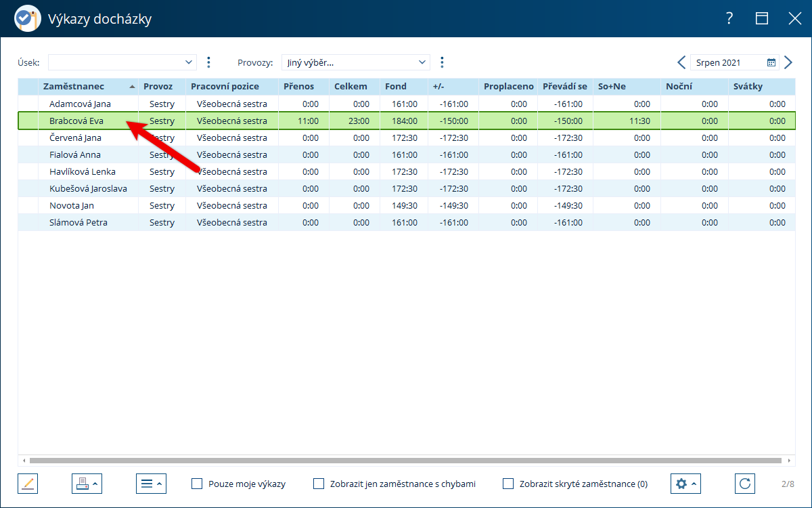
Task: Open the Provozy three-dot options menu
Action: click(x=442, y=62)
